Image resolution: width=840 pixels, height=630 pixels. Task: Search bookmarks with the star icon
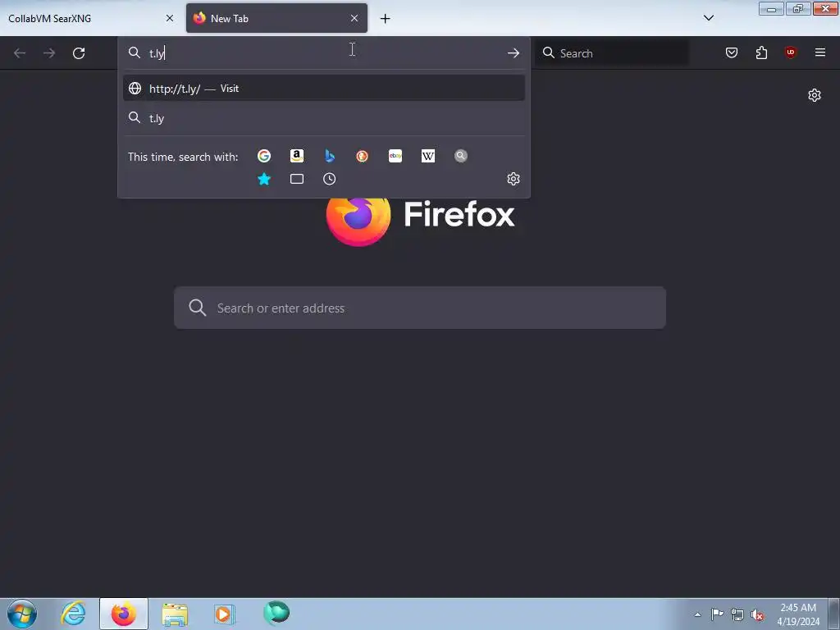point(264,179)
